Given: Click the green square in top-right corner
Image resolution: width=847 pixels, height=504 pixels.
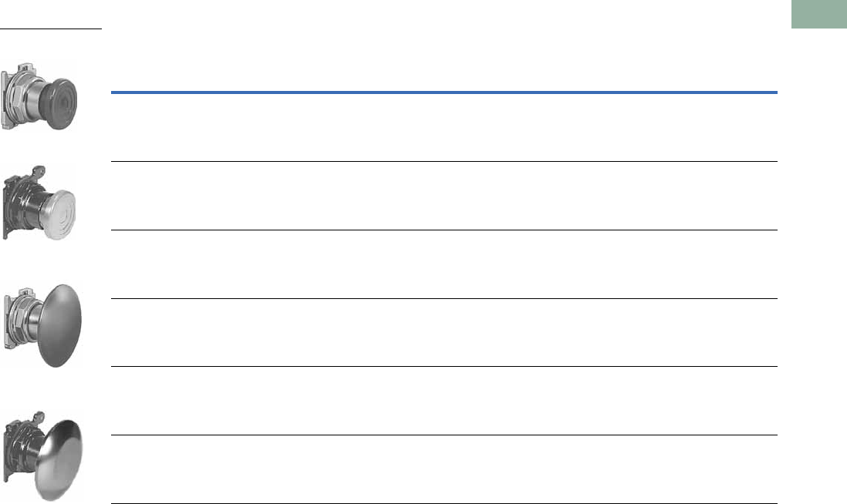Looking at the screenshot, I should [x=819, y=15].
